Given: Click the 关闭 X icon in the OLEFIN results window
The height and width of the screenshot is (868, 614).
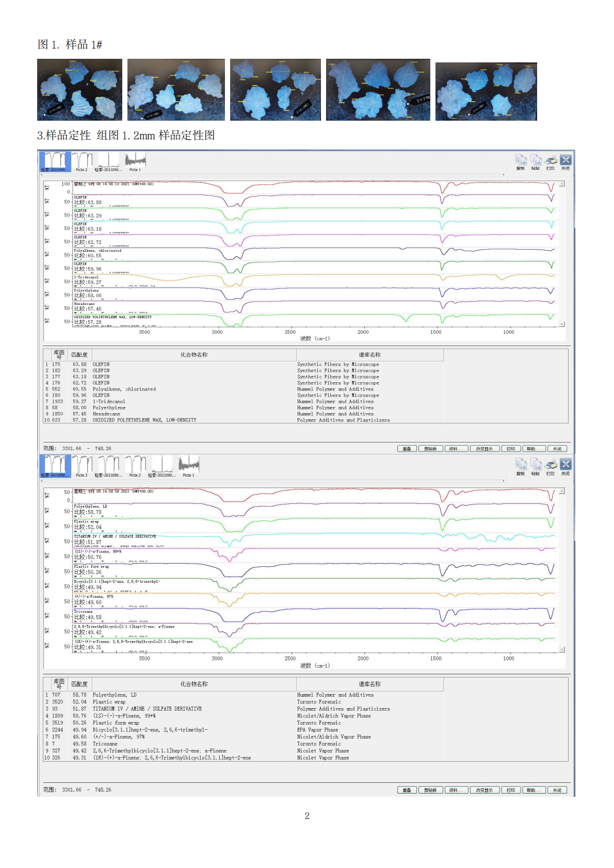Looking at the screenshot, I should (x=565, y=160).
